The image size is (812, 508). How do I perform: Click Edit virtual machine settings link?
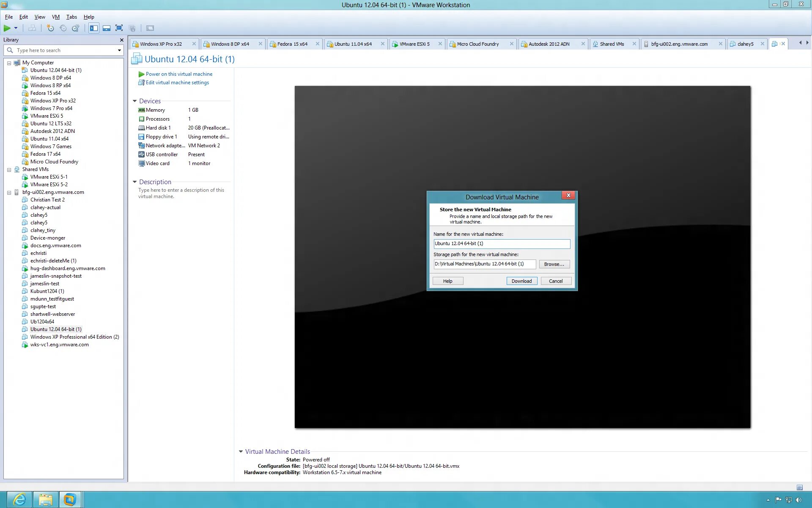point(177,83)
